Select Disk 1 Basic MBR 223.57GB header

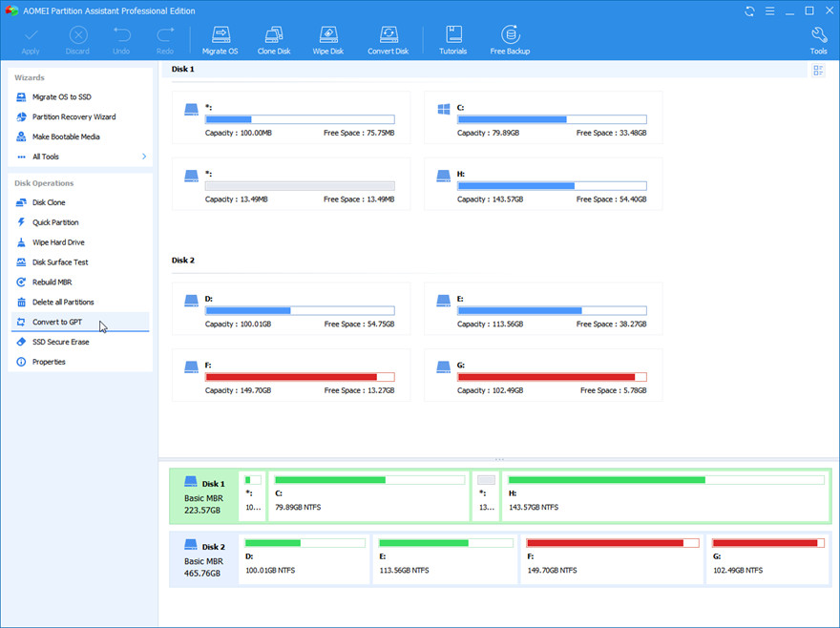[x=204, y=496]
